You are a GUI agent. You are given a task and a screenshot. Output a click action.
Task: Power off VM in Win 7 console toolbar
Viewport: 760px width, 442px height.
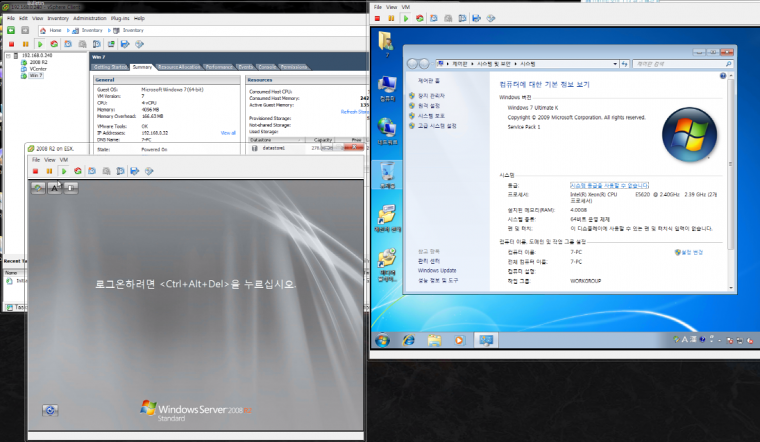(377, 18)
